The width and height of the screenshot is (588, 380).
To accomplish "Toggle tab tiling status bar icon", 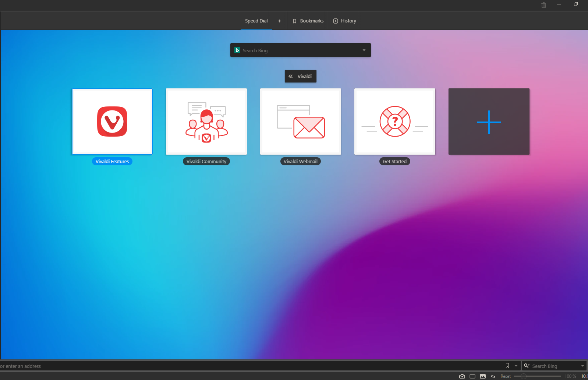I will click(x=472, y=376).
